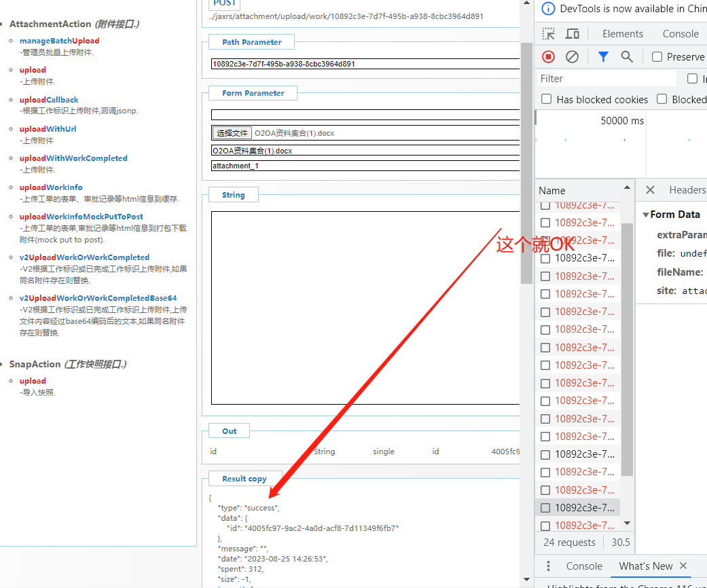Enable the Preserve log checkbox
The width and height of the screenshot is (707, 588).
pyautogui.click(x=657, y=57)
